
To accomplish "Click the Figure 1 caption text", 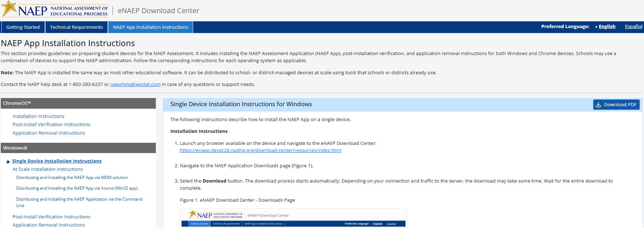I will (237, 200).
